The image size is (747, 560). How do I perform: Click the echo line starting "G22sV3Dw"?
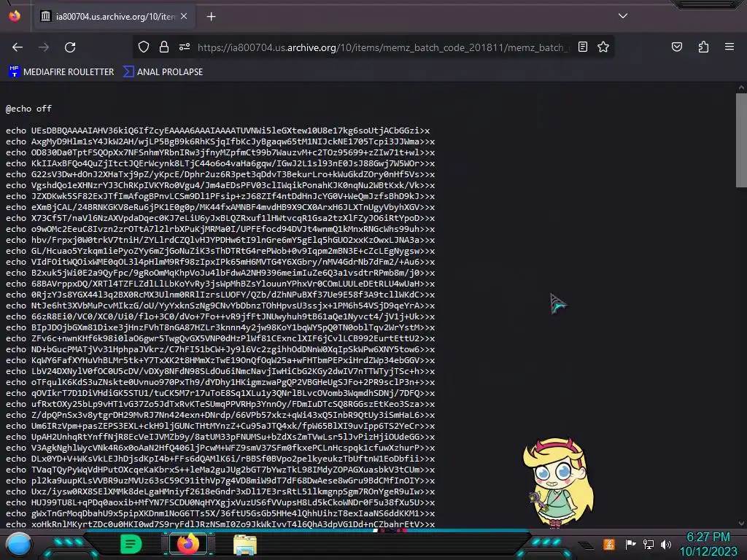[x=220, y=174]
